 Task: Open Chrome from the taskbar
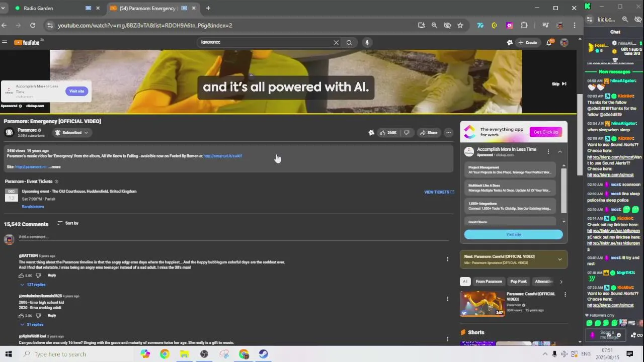tap(165, 354)
